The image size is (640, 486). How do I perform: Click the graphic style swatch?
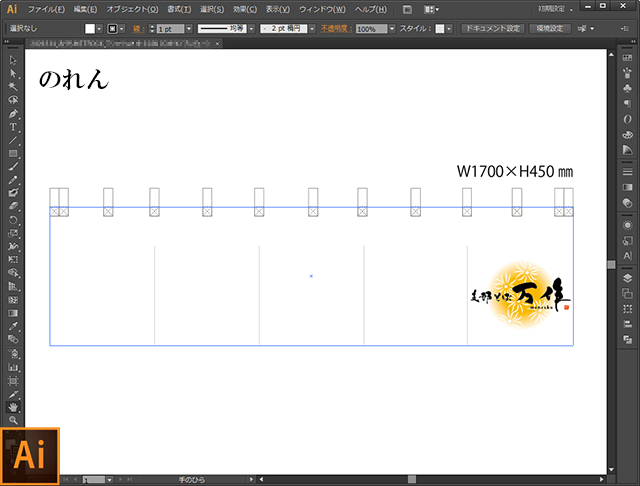(440, 29)
